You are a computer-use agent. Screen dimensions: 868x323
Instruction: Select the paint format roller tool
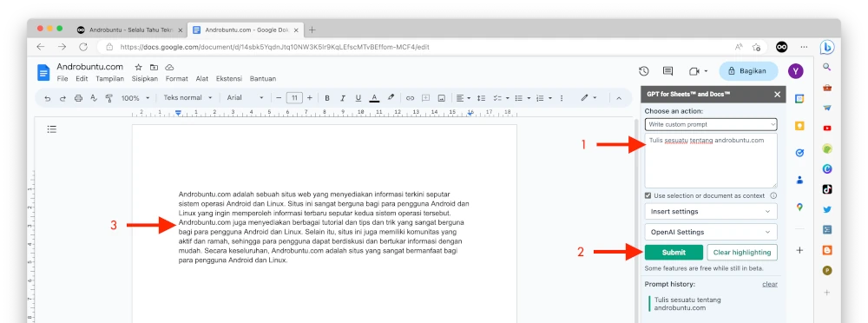(x=109, y=98)
